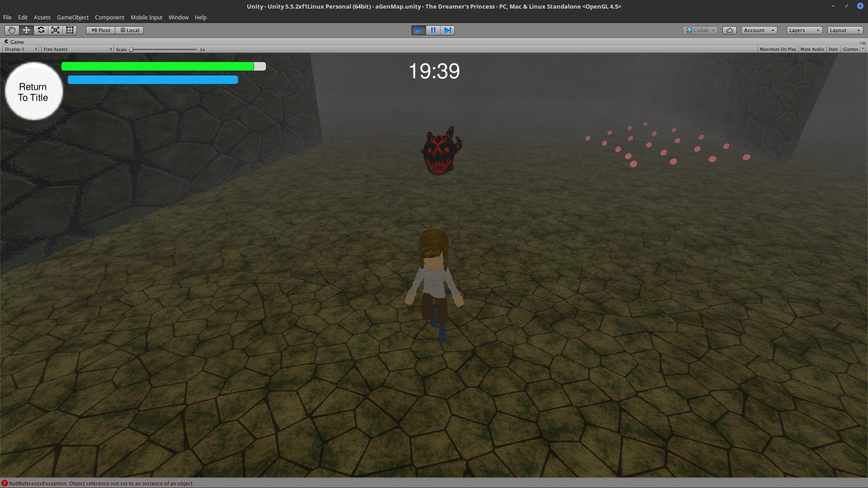This screenshot has width=868, height=488.
Task: Select the Hand tool in the toolbar
Action: [12, 30]
